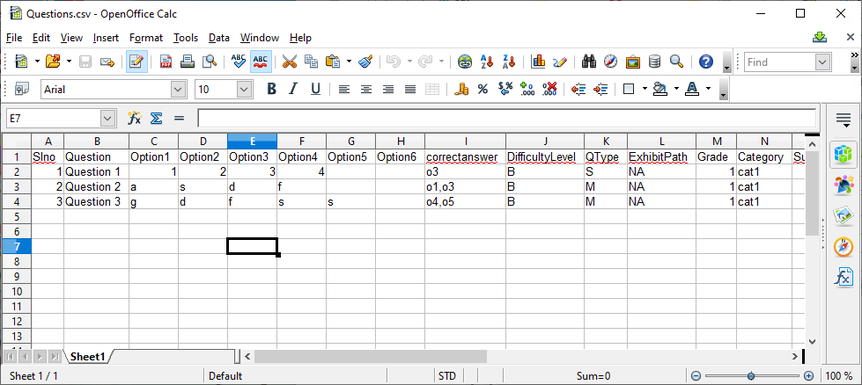862x385 pixels.
Task: Open OpenOffice Help icon
Action: click(x=706, y=62)
